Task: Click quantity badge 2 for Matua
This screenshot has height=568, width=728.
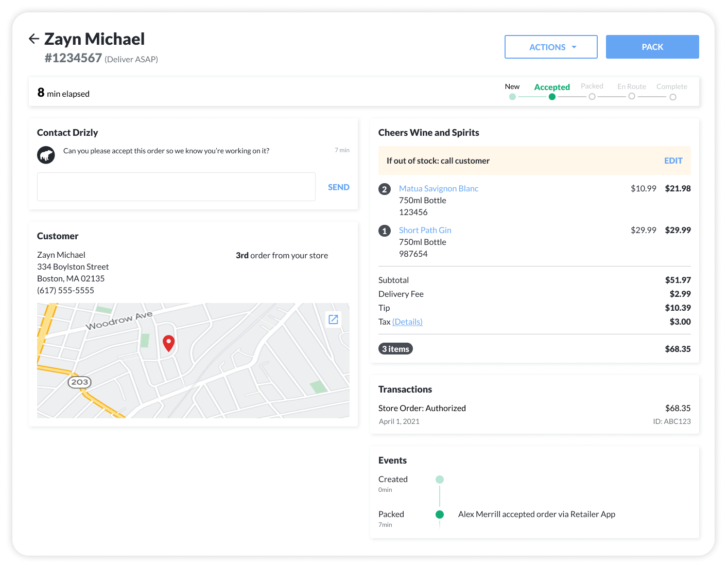Action: click(385, 189)
